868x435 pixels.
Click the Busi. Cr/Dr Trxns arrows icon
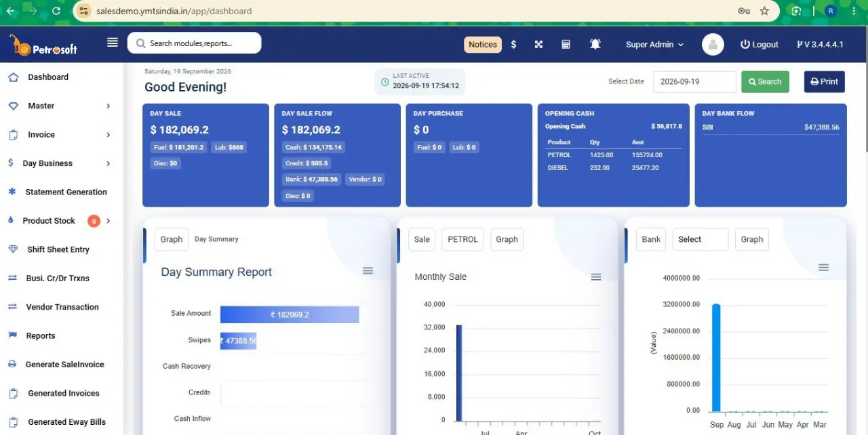click(12, 278)
